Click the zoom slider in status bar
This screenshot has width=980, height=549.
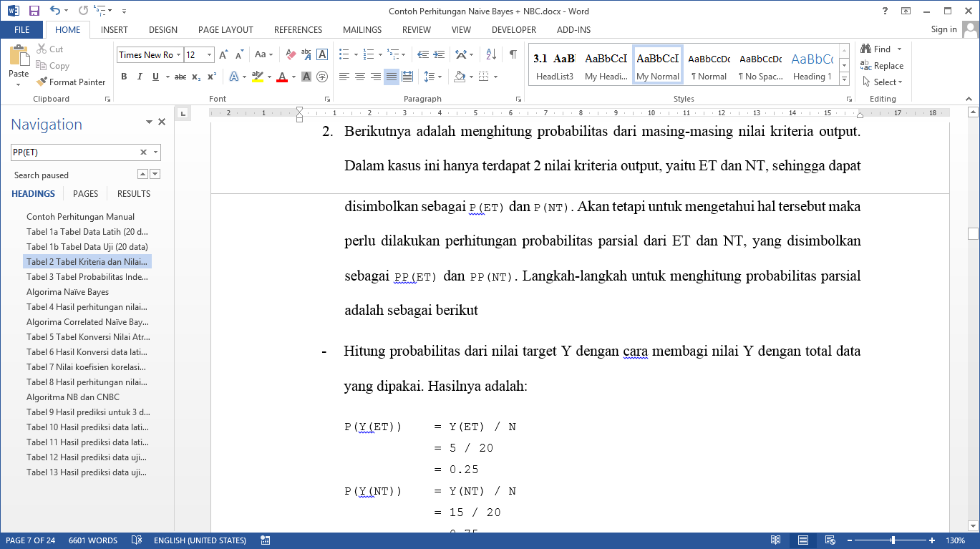point(893,540)
